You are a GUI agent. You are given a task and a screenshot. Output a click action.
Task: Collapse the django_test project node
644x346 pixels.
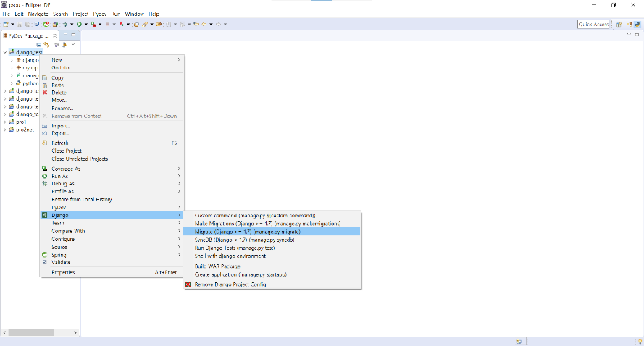(5, 52)
